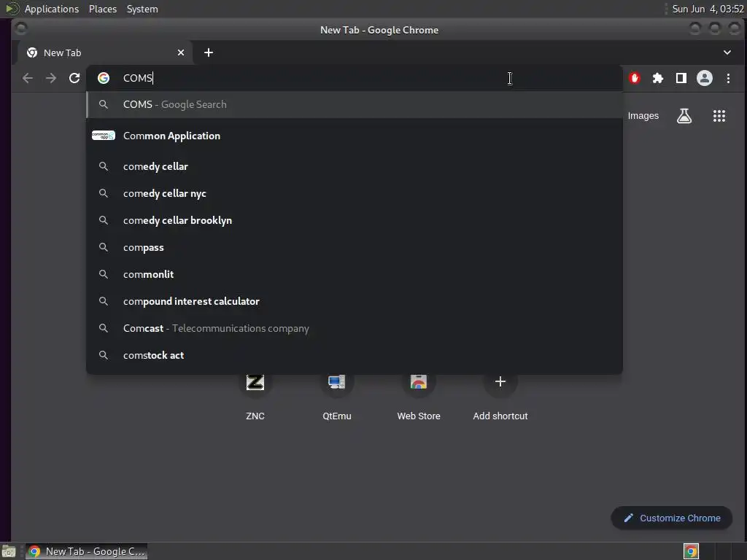Open the QtEmu shortcut tile
The height and width of the screenshot is (560, 747).
[337, 396]
